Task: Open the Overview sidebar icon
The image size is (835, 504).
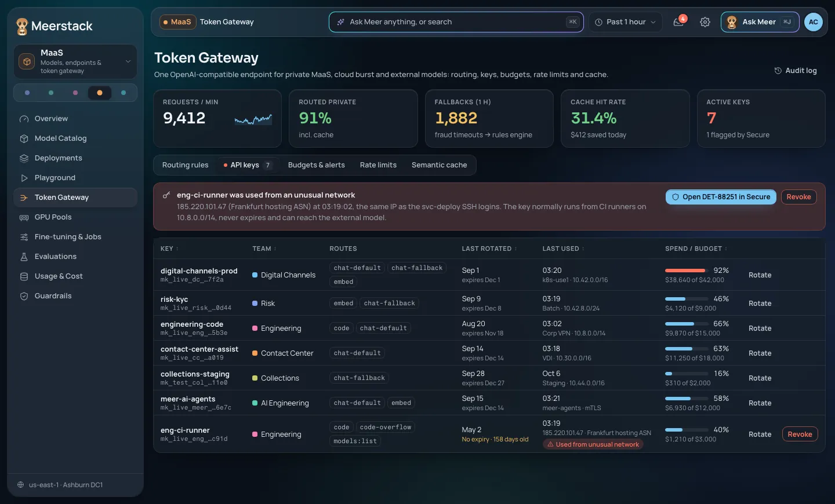Action: point(24,119)
